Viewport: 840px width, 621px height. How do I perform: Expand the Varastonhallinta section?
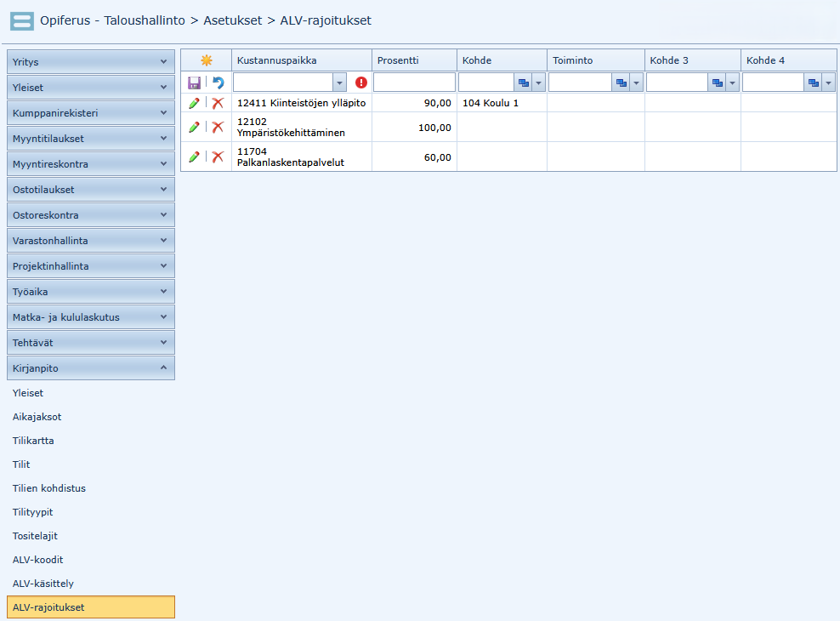(90, 241)
